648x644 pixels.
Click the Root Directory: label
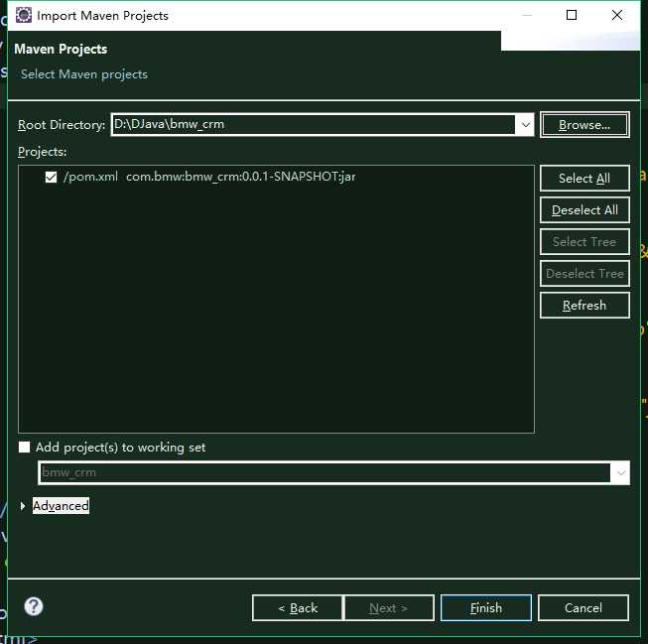click(62, 125)
